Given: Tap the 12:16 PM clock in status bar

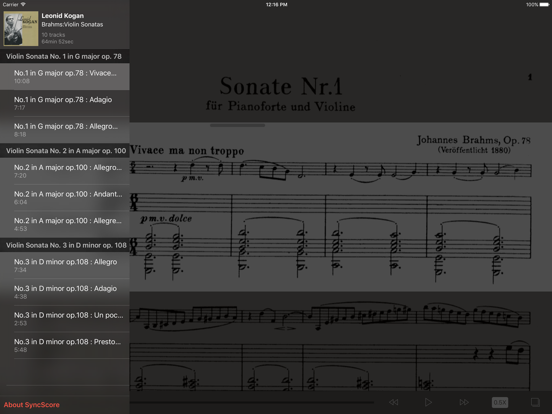Looking at the screenshot, I should point(276,5).
